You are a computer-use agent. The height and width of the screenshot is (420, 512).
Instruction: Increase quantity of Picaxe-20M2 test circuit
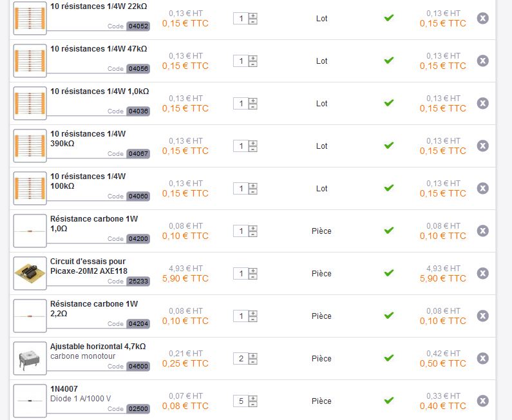252,270
